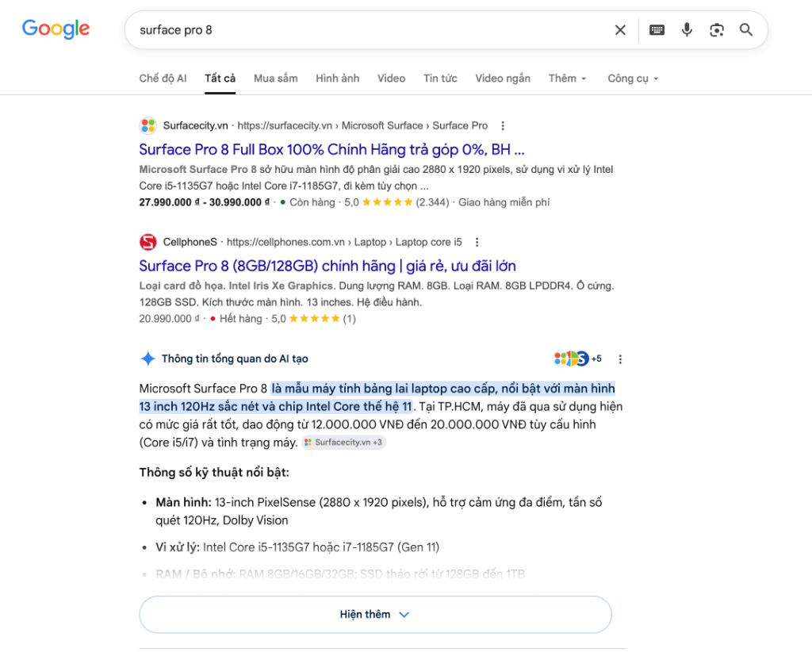
Task: Click the '20.990.000 ₫' price
Action: coord(169,319)
